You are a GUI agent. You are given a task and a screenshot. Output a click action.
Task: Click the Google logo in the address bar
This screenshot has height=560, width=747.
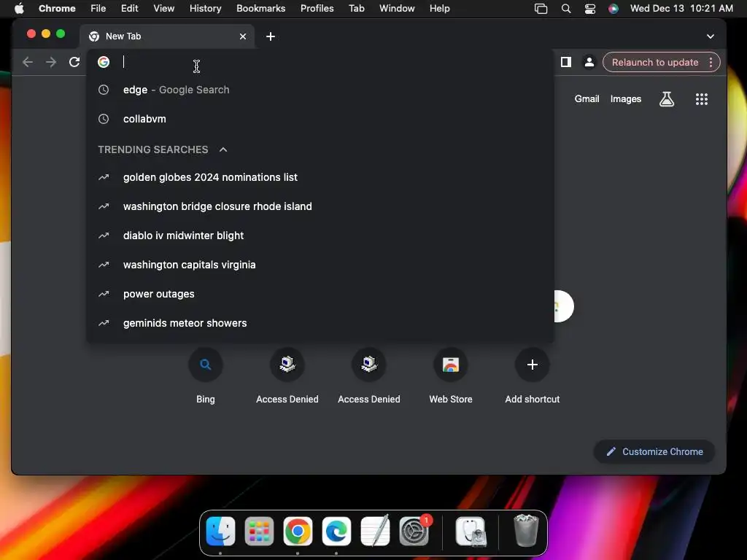(104, 62)
